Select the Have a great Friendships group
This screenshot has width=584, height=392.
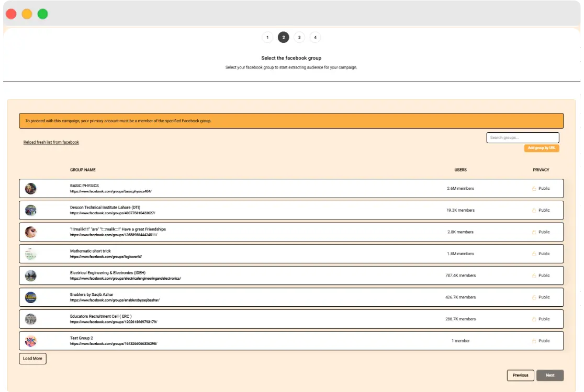[x=118, y=229]
